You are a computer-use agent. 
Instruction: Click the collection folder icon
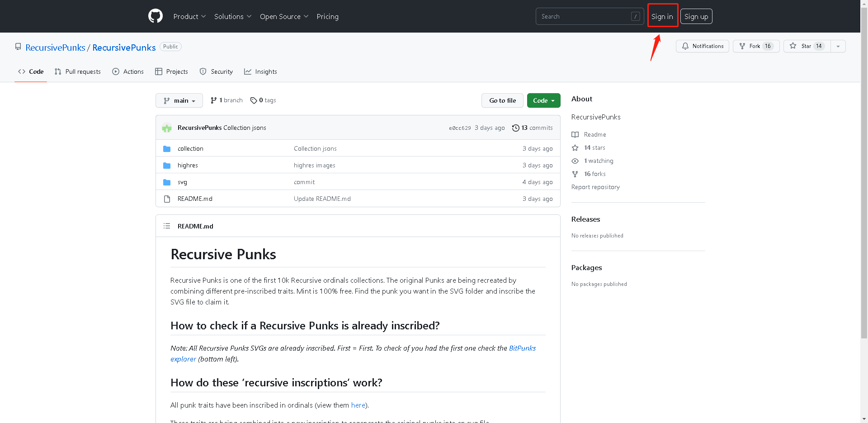[x=167, y=148]
